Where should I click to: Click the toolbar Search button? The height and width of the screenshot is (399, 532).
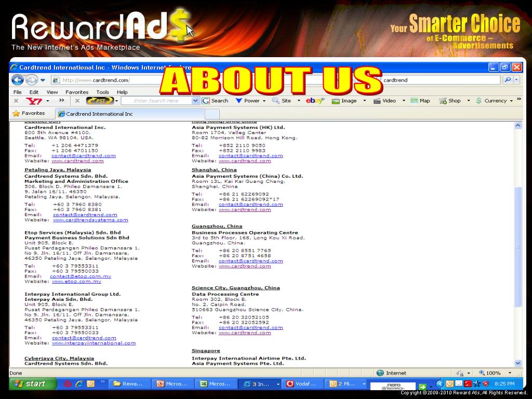215,101
